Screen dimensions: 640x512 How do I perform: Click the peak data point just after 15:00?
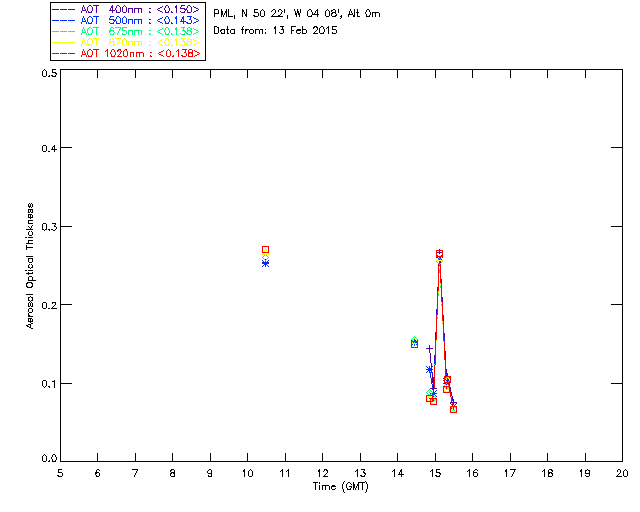439,254
